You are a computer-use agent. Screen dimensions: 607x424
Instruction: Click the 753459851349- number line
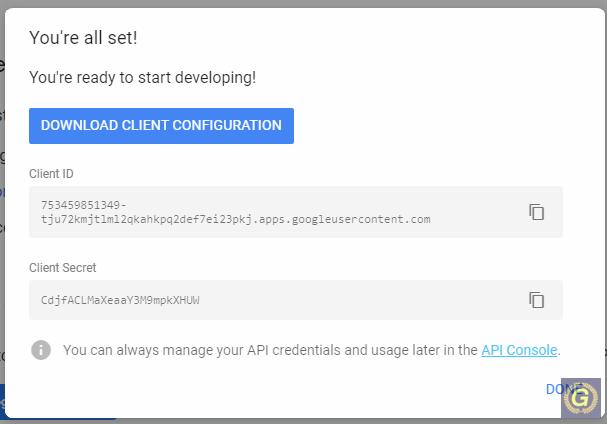pyautogui.click(x=84, y=205)
